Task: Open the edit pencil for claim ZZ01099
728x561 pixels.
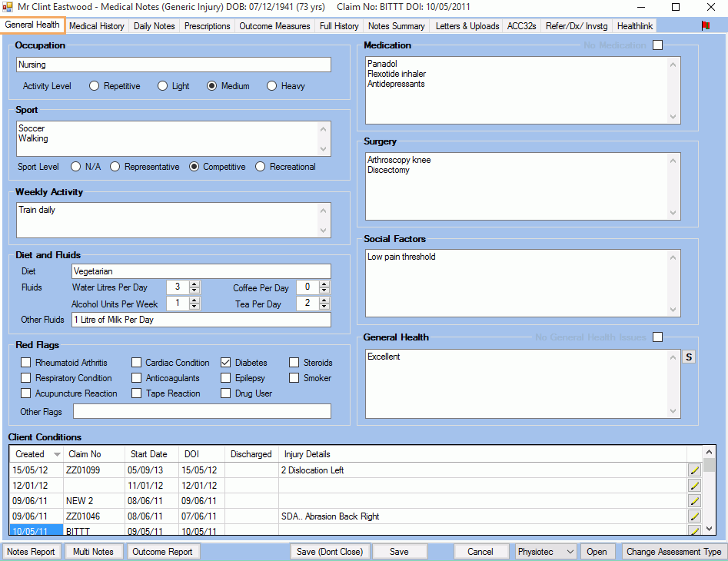Action: pos(694,470)
